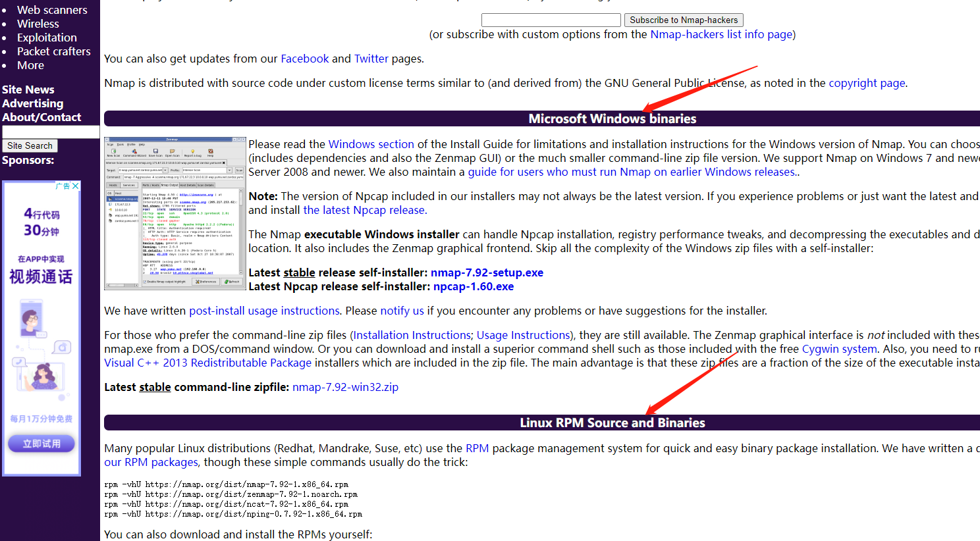Click the nping-0.7.92-1.x86_64.rpm command line
Viewport: 980px width, 541px height.
coord(233,514)
